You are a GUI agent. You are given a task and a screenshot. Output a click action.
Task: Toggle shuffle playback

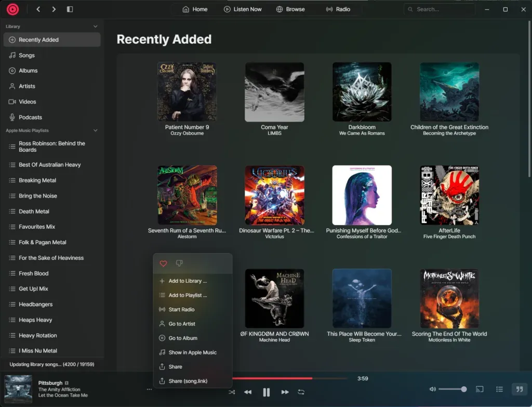232,392
